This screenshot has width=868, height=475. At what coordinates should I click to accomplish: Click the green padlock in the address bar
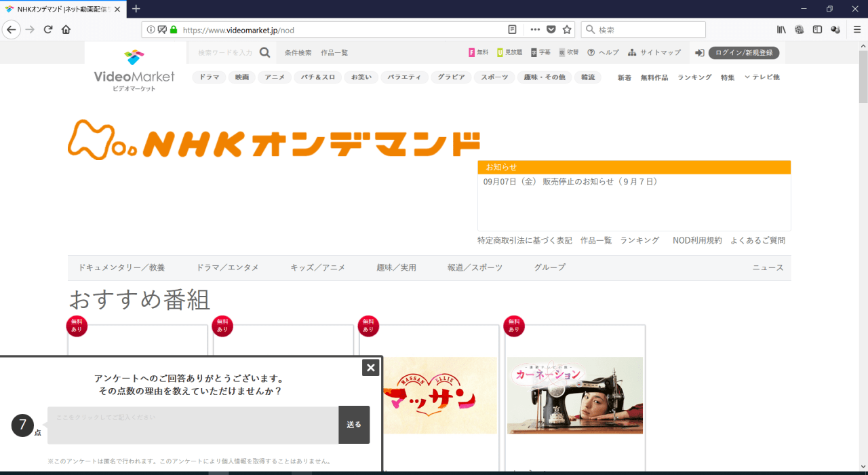tap(174, 30)
